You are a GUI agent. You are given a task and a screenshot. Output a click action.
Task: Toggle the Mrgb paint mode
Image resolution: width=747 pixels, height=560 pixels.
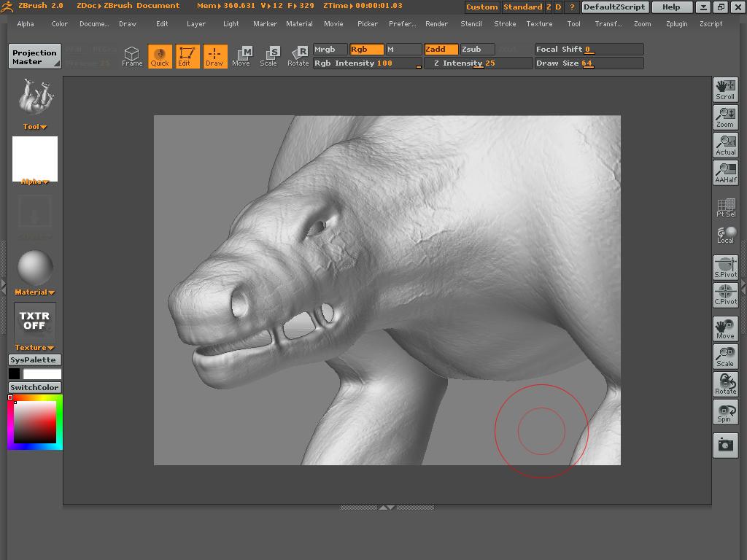[x=330, y=49]
